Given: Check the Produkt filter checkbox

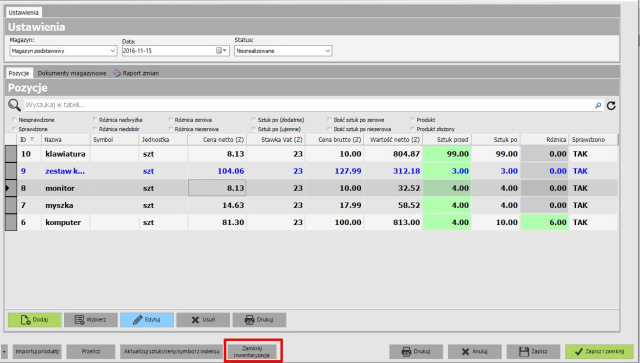Looking at the screenshot, I should [x=413, y=120].
